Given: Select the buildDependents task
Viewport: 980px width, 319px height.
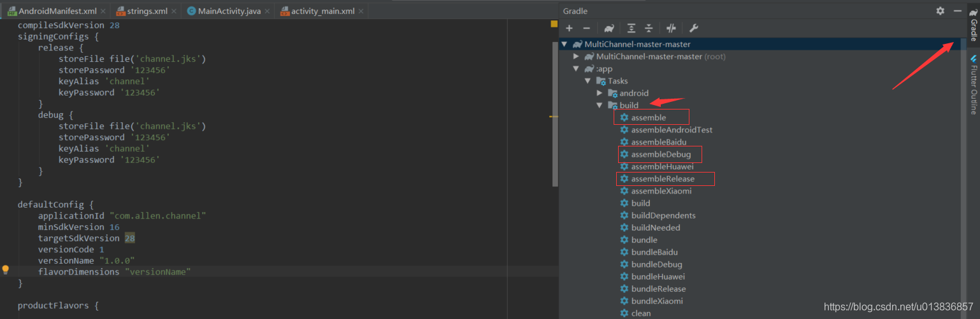Looking at the screenshot, I should click(x=663, y=215).
